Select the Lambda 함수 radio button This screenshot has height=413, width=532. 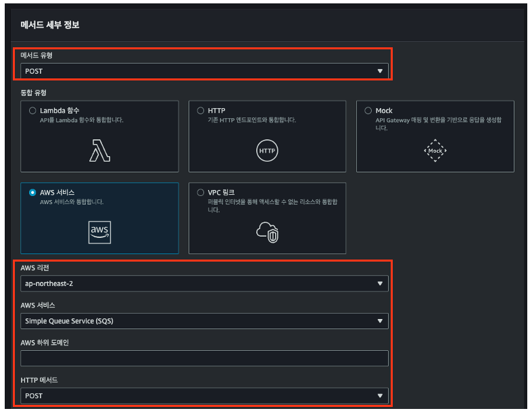32,111
